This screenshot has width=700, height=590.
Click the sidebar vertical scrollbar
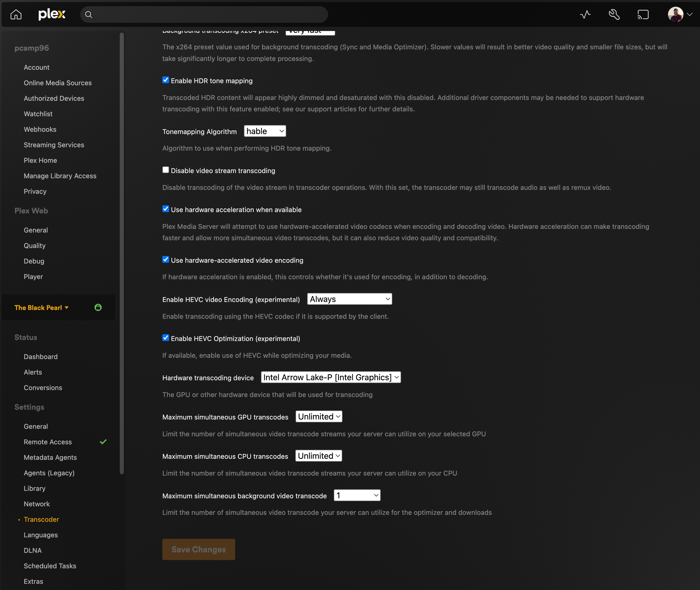(122, 253)
